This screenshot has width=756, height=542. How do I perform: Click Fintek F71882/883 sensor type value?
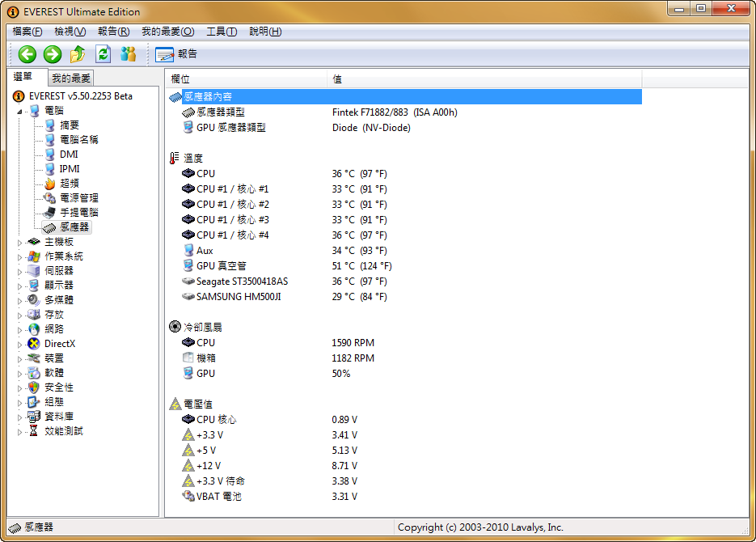tap(395, 112)
